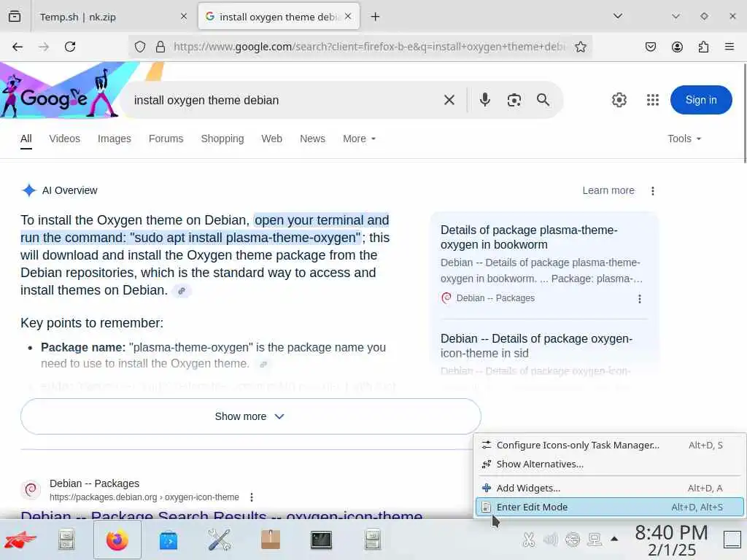Open the wrench and screwdriver settings taskbar icon
Screen dimensions: 747x560
click(219, 540)
